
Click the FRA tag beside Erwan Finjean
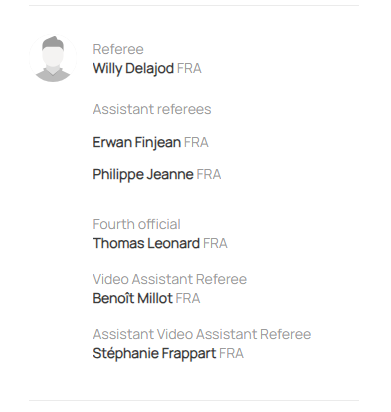[196, 143]
